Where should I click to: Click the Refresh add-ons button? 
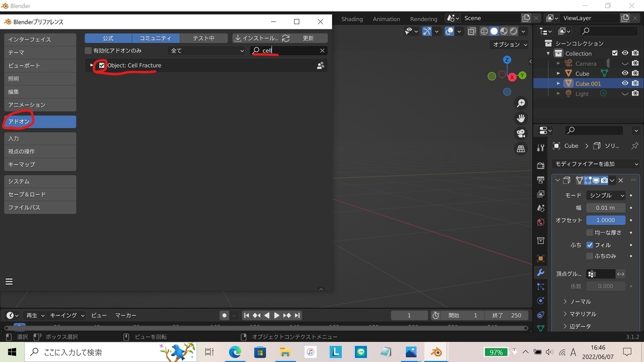point(304,38)
